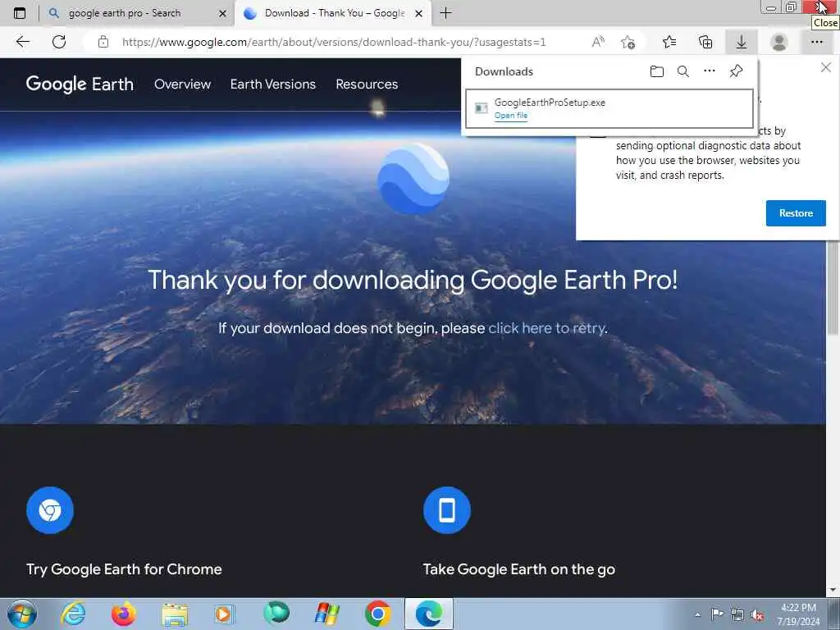Open the Read aloud icon
Viewport: 840px width, 630px height.
pyautogui.click(x=598, y=42)
